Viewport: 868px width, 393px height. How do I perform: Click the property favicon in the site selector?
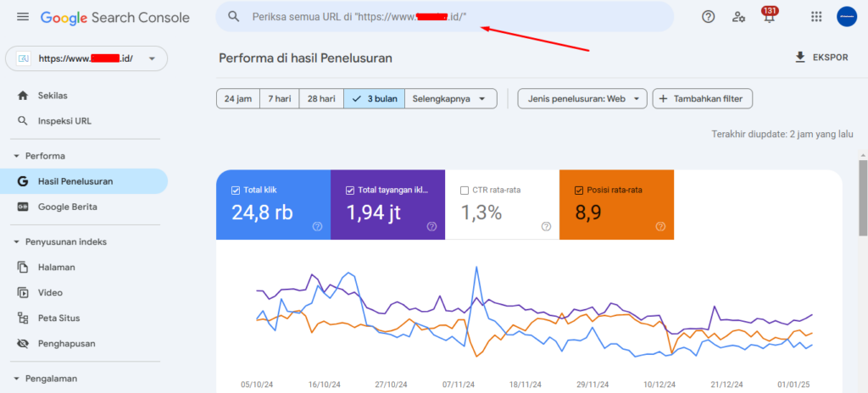click(23, 58)
